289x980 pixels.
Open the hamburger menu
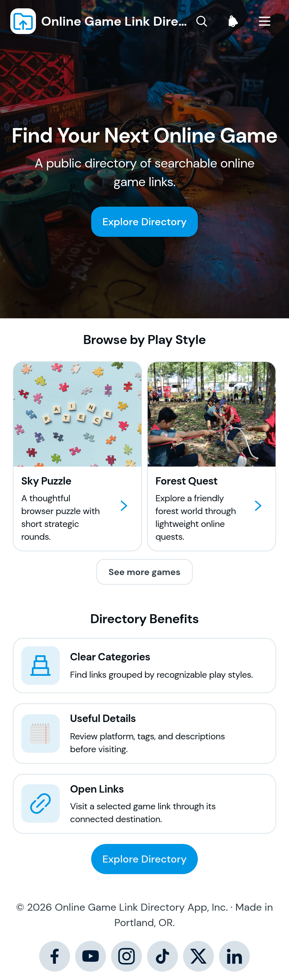coord(264,21)
